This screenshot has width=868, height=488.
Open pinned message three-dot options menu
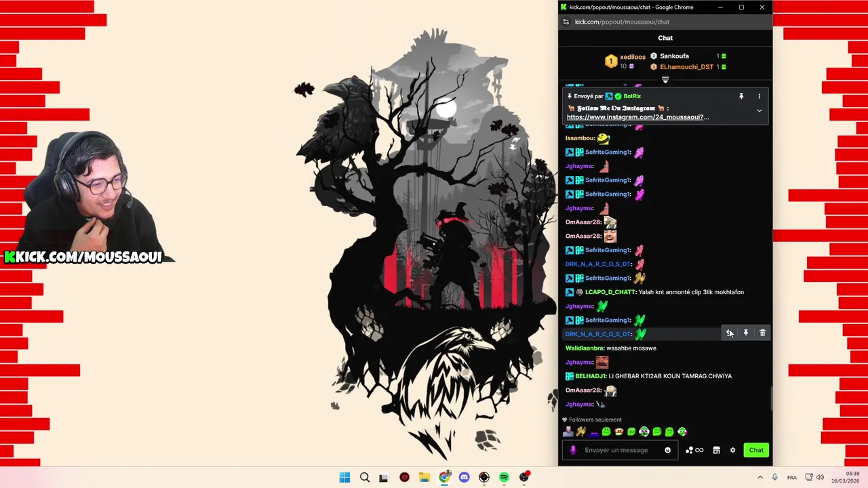[759, 96]
